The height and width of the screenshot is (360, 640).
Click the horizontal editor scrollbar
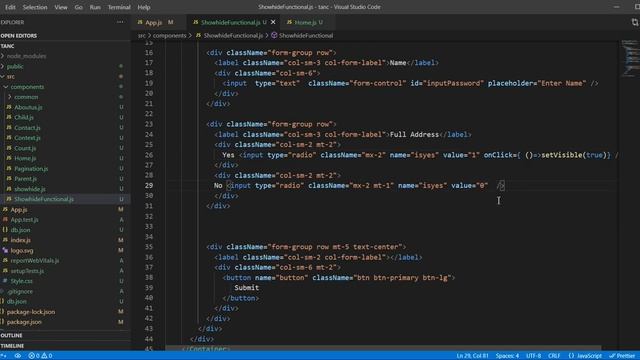click(x=383, y=348)
